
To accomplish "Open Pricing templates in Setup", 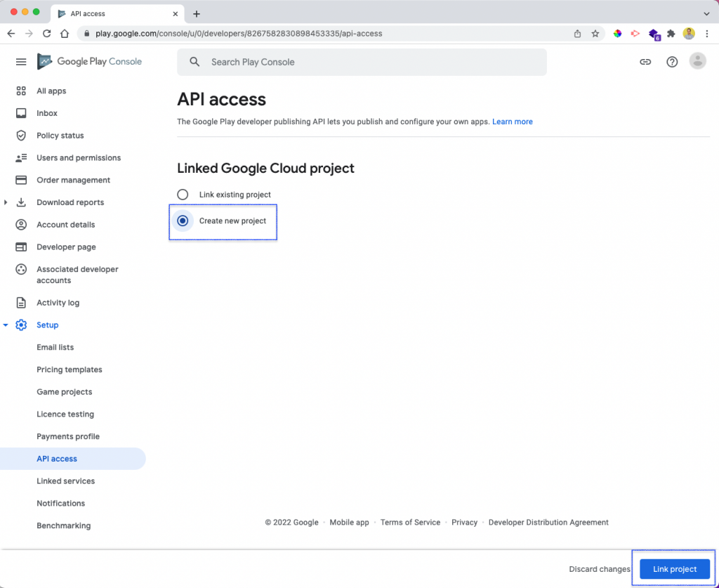I will (70, 370).
